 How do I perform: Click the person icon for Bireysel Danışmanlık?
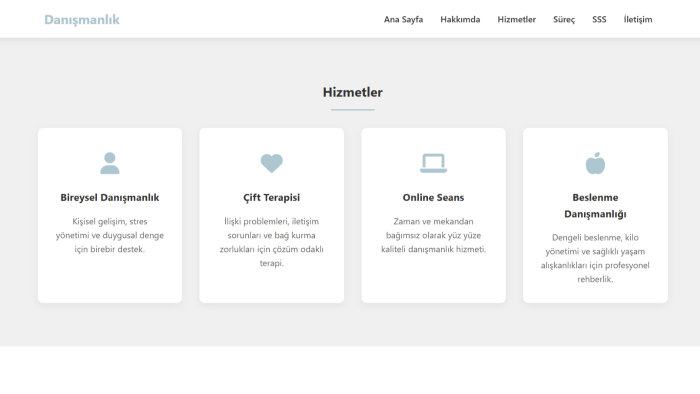[110, 163]
